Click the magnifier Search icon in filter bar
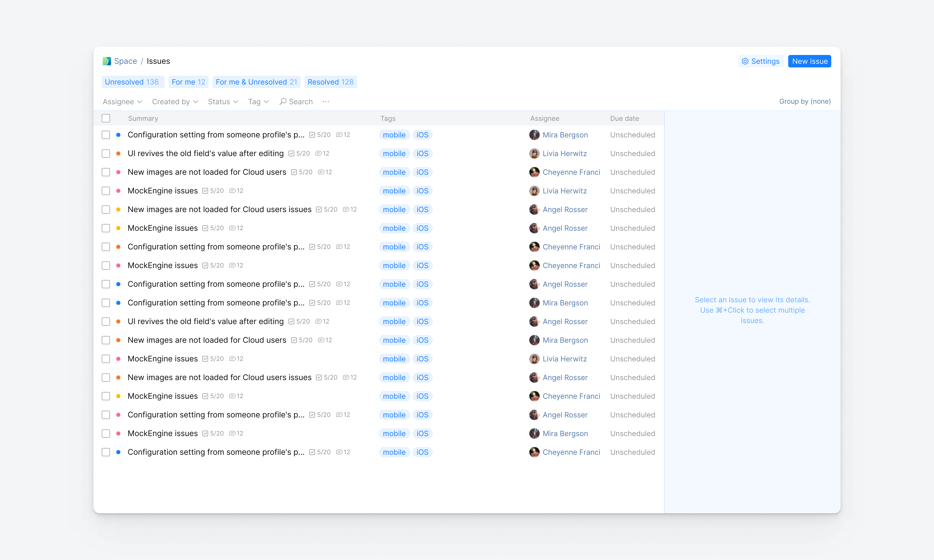This screenshot has width=934, height=560. click(282, 102)
